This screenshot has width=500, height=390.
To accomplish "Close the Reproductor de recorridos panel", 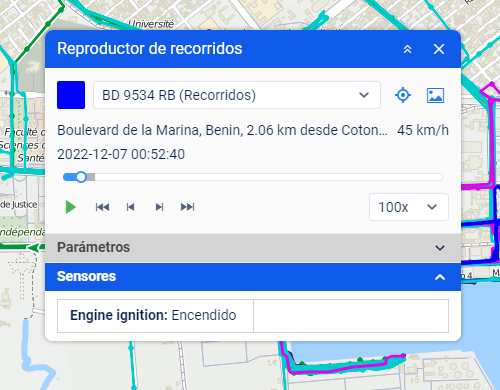I will pos(439,49).
